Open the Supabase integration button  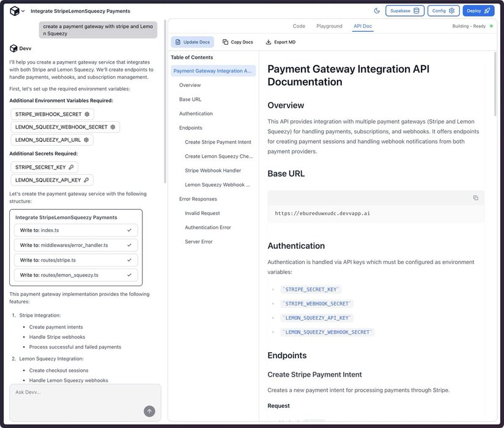[x=405, y=11]
